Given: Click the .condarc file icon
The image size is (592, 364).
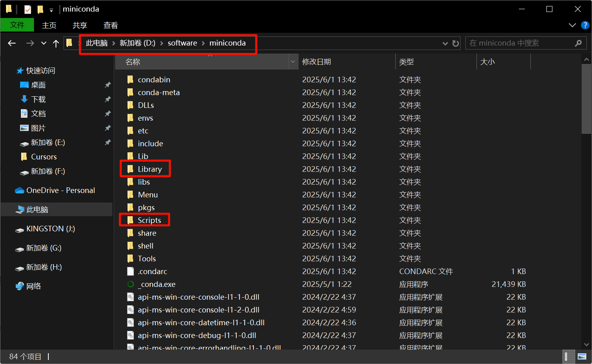Looking at the screenshot, I should (x=130, y=271).
